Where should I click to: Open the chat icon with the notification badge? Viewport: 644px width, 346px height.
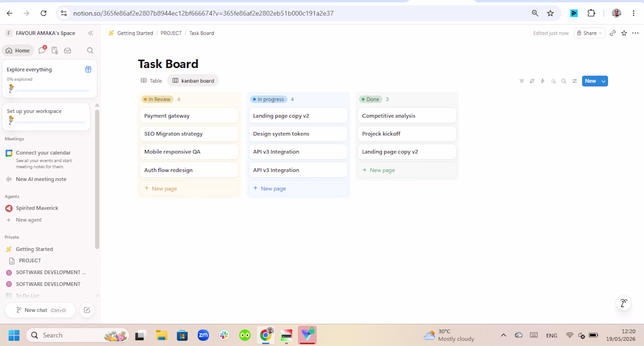tap(42, 50)
